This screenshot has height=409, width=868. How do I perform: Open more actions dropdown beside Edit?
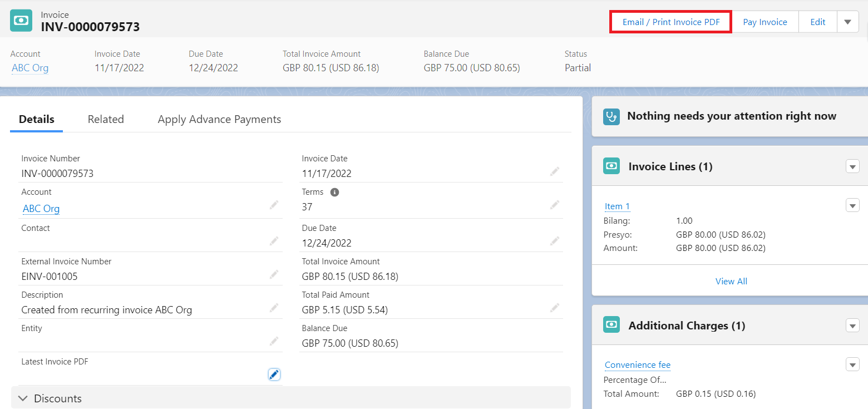point(847,22)
